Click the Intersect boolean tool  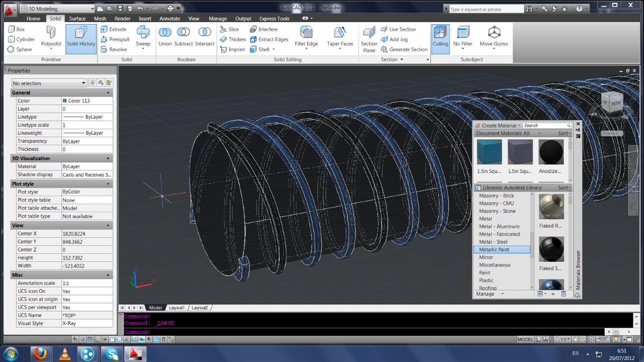[205, 37]
